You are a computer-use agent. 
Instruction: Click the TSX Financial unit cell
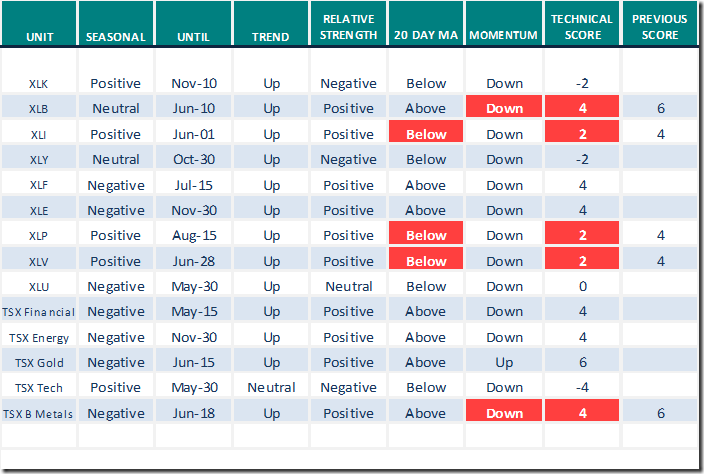point(41,311)
